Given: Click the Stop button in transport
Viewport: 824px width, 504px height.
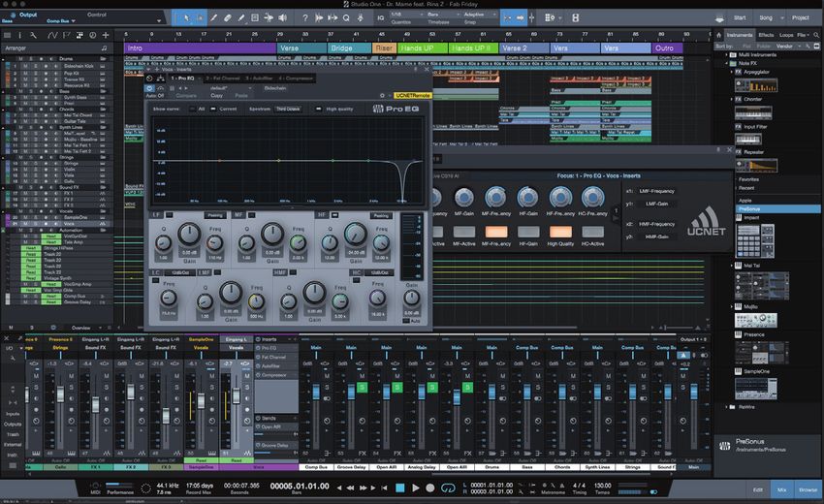Looking at the screenshot, I should pyautogui.click(x=399, y=487).
